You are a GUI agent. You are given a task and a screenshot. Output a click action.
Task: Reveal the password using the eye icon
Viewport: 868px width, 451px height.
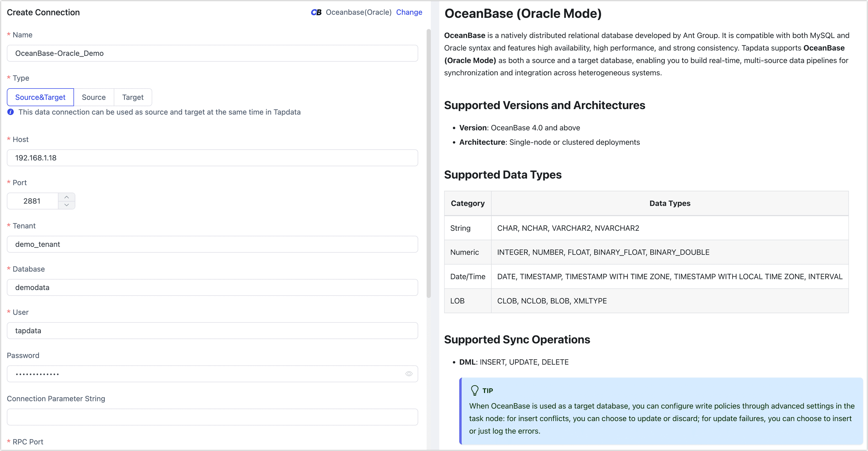pos(409,374)
